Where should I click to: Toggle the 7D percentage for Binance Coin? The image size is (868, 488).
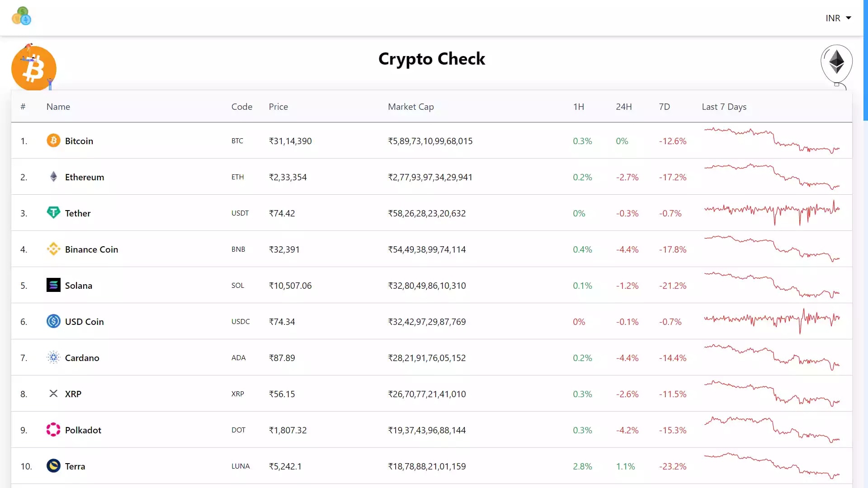click(x=672, y=249)
